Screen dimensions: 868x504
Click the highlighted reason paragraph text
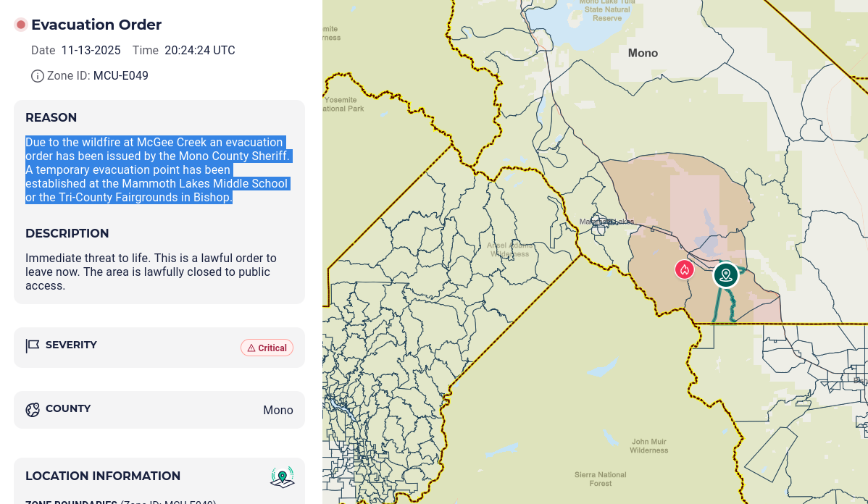coord(158,170)
